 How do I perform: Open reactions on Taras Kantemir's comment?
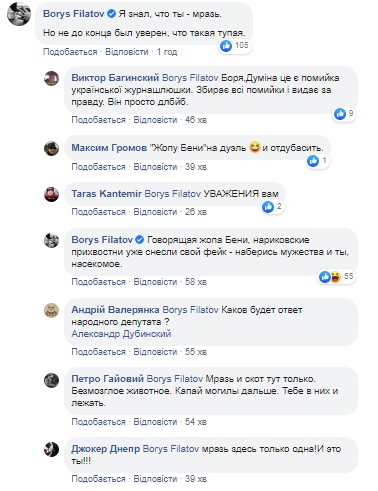tap(272, 207)
